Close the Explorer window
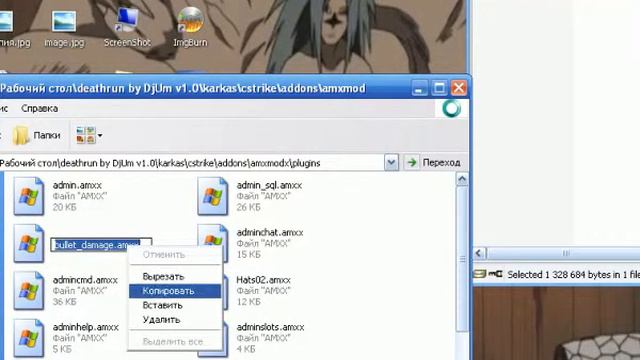This screenshot has height=360, width=640. pyautogui.click(x=459, y=88)
